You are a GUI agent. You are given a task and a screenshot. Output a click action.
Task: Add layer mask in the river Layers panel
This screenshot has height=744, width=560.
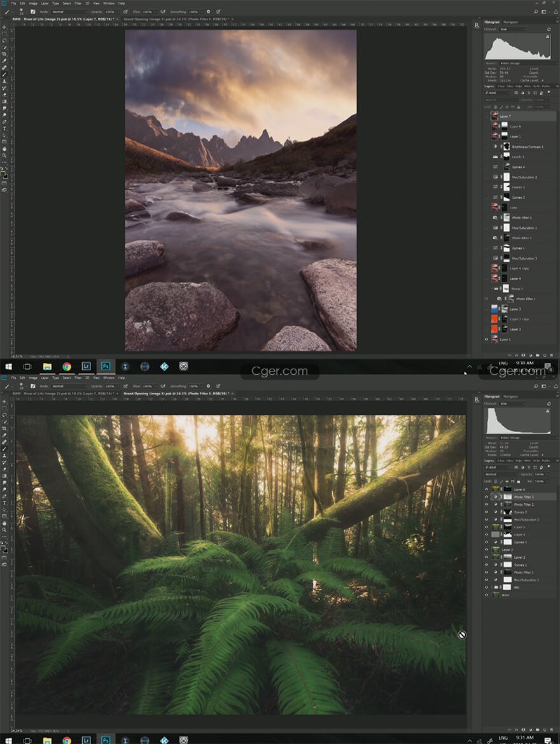pos(524,355)
